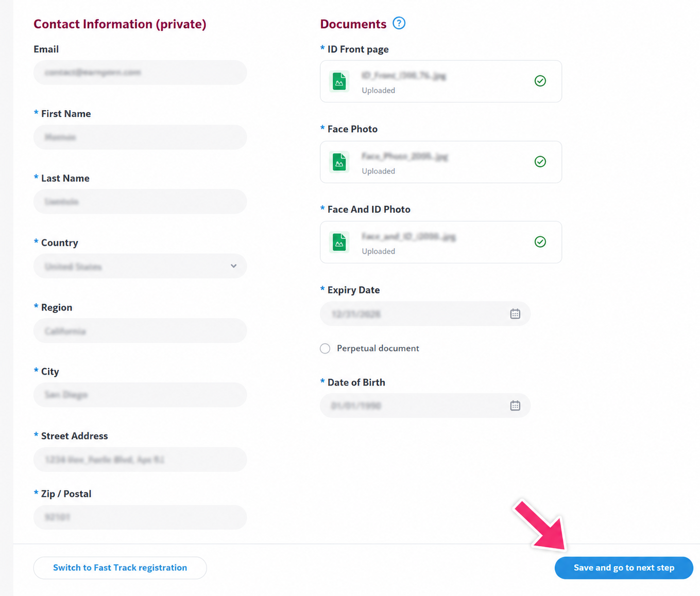Image resolution: width=700 pixels, height=596 pixels.
Task: Click the green checkmark on Face And ID Photo
Action: (x=540, y=242)
